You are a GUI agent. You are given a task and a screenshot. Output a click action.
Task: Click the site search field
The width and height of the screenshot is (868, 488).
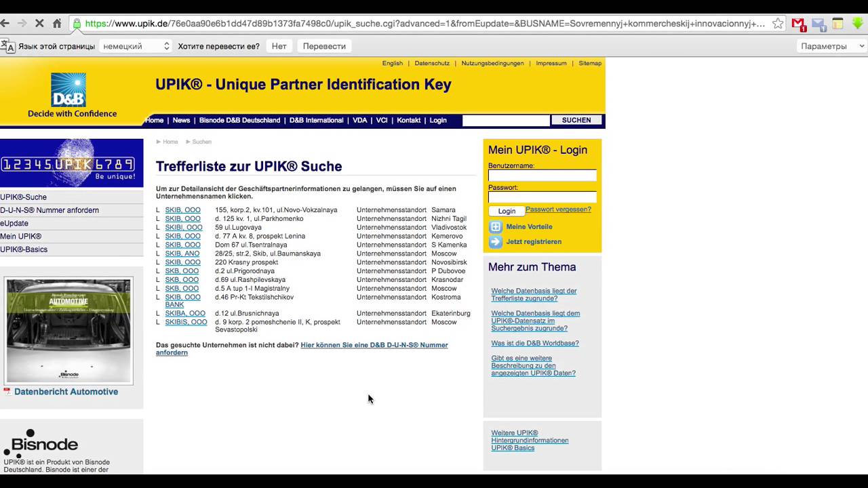coord(506,120)
